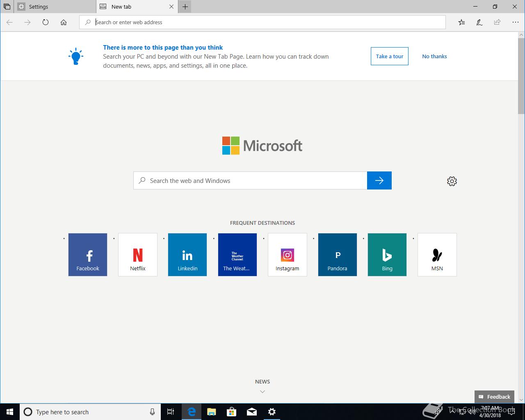Screen dimensions: 525x420
Task: Open The Weather Channel tile
Action: pyautogui.click(x=237, y=255)
